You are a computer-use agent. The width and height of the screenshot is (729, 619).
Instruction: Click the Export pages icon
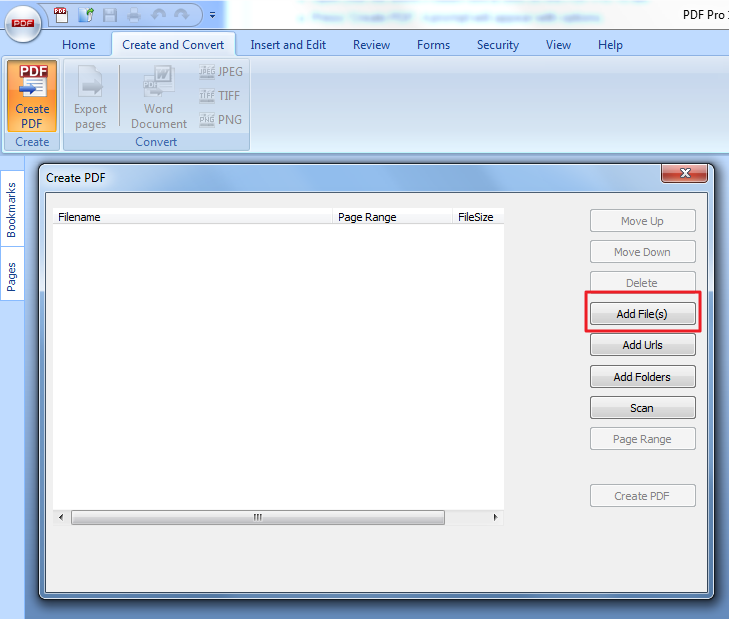[90, 96]
